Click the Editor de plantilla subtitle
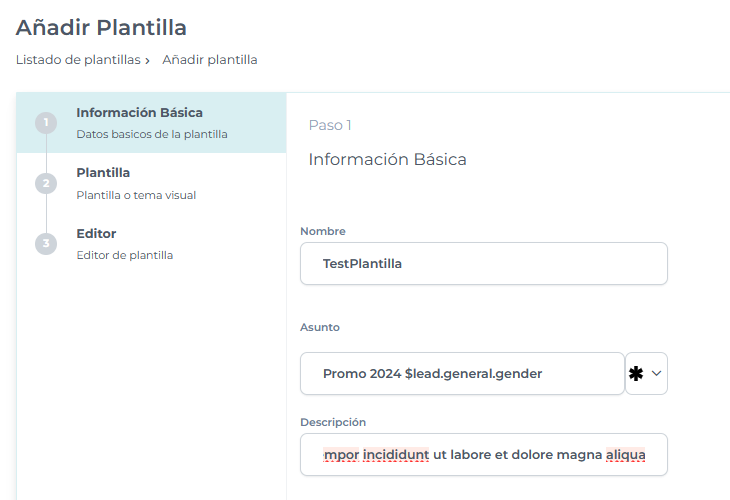The width and height of the screenshot is (730, 500). [x=125, y=255]
